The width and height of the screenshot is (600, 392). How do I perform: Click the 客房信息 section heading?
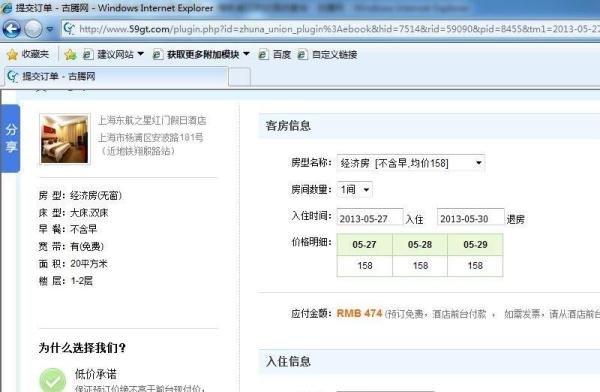[x=288, y=126]
